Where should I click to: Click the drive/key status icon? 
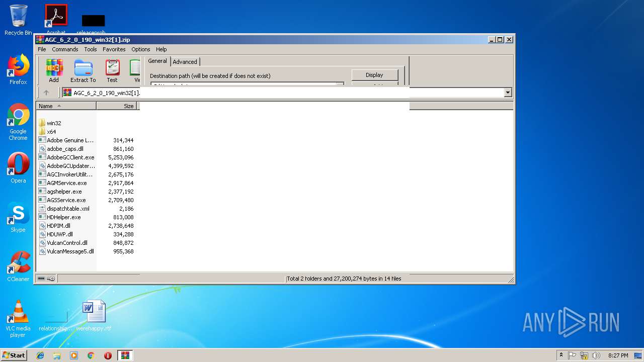click(x=46, y=279)
